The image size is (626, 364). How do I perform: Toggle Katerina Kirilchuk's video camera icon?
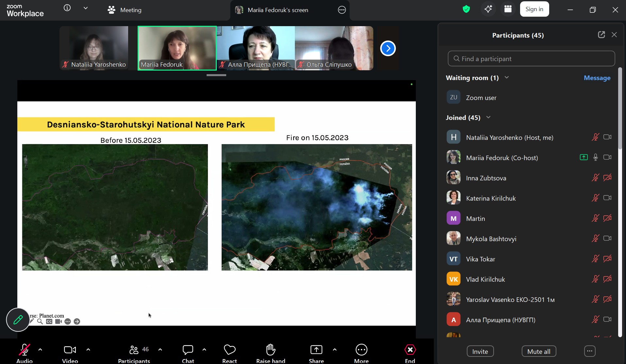click(x=607, y=198)
